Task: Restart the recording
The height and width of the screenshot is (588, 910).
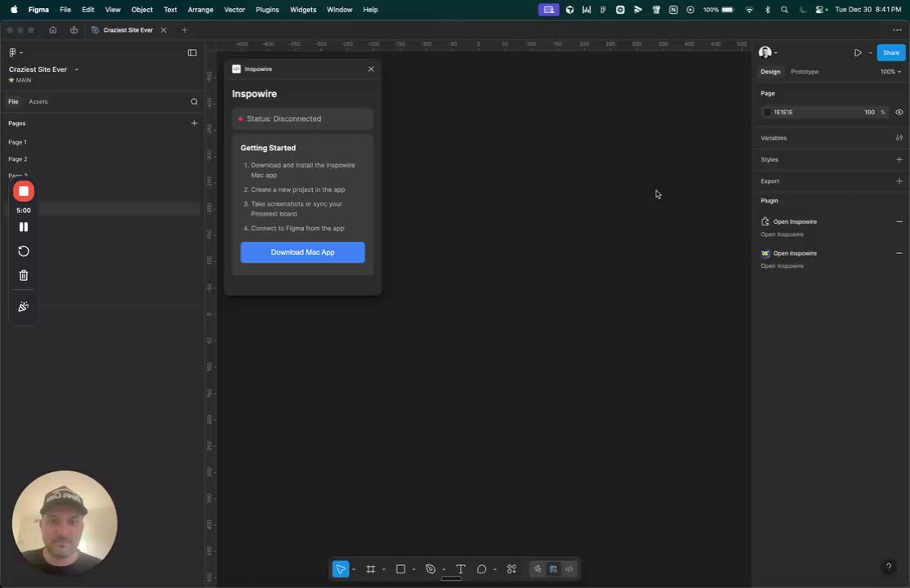Action: [x=24, y=252]
